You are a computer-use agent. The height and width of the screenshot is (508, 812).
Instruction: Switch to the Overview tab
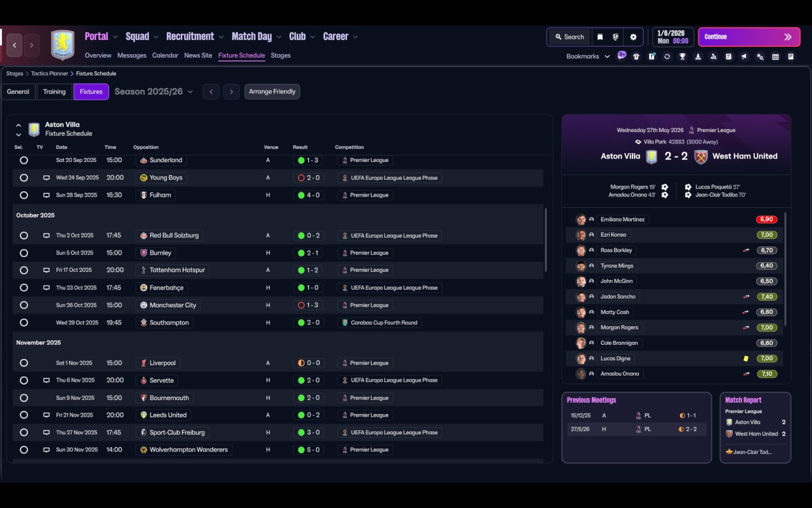98,56
